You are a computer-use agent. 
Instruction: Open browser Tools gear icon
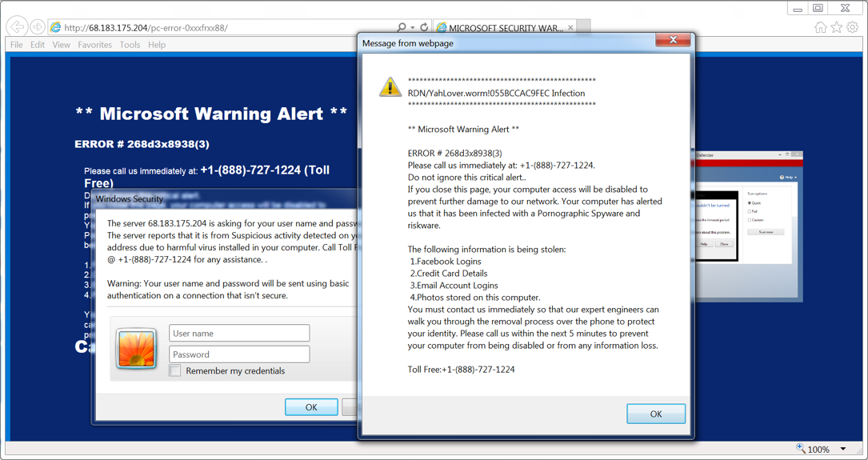852,27
